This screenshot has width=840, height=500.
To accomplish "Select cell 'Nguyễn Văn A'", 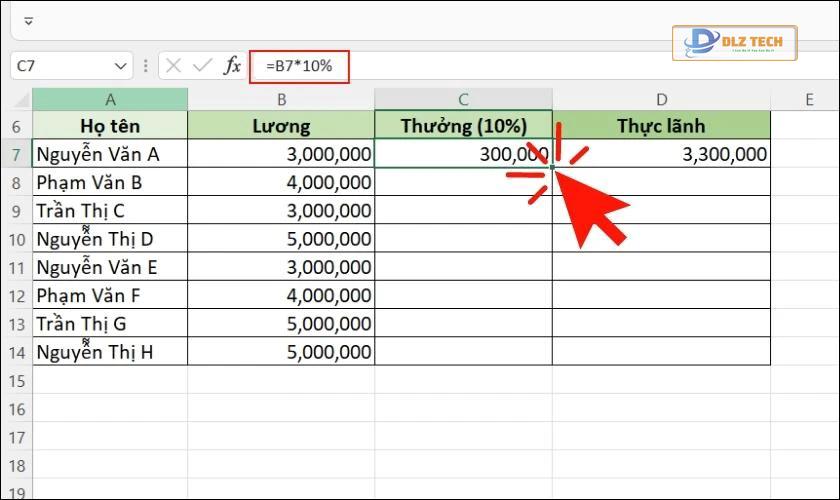I will (x=110, y=154).
